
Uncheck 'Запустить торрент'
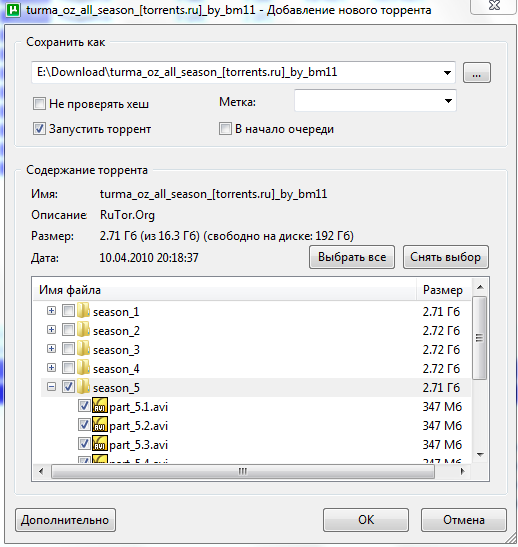(39, 129)
